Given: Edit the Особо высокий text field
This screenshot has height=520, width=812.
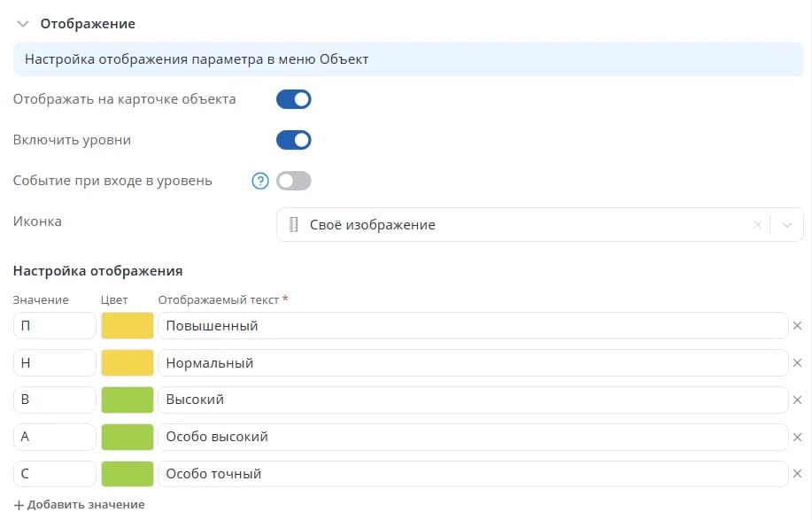Looking at the screenshot, I should tap(474, 437).
